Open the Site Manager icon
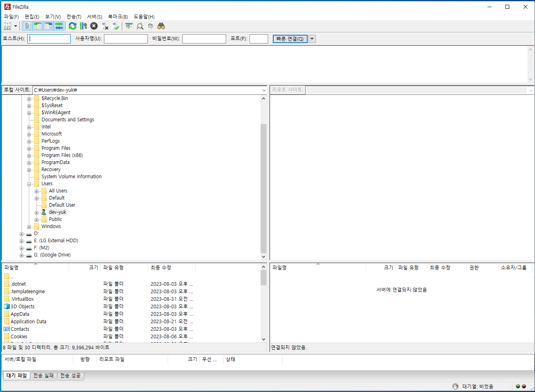 click(8, 26)
